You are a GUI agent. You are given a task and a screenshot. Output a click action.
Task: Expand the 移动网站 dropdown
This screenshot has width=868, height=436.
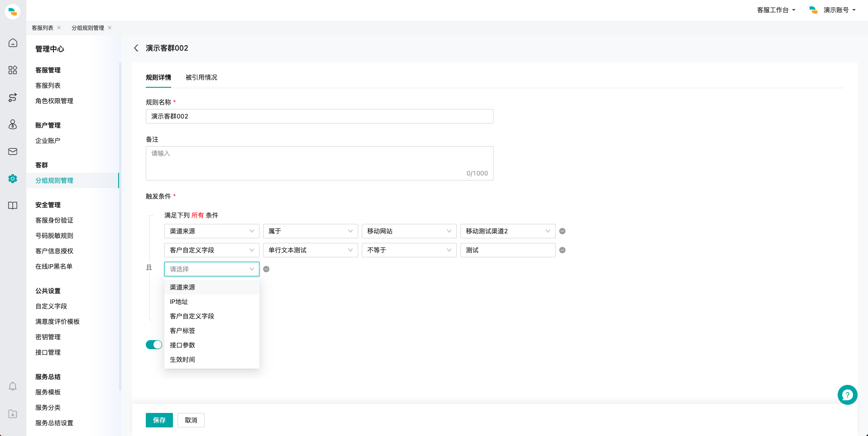pos(409,231)
